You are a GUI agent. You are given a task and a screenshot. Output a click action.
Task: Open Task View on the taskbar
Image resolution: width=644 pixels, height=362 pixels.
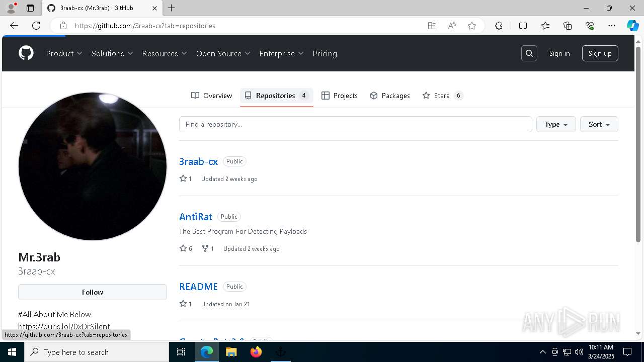[x=181, y=352]
